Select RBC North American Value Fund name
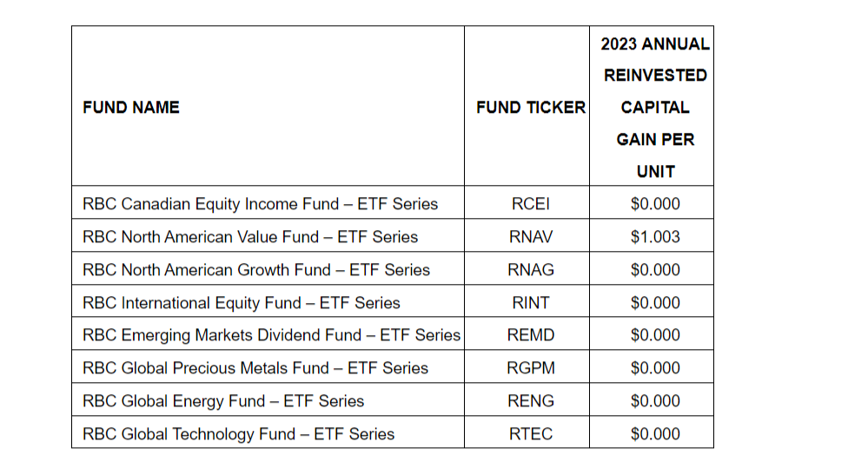The image size is (868, 469). point(250,237)
